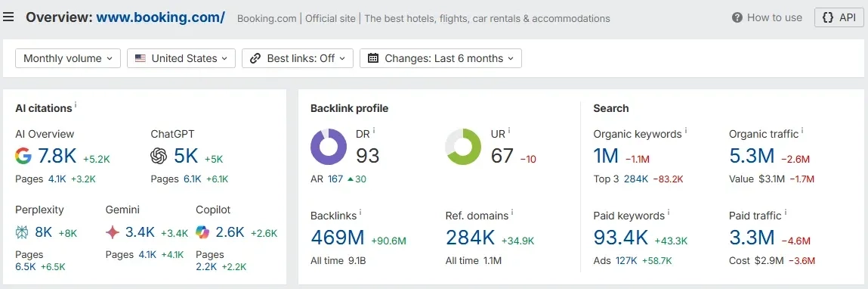Click the Backlinks All time 9.1B text

(338, 260)
